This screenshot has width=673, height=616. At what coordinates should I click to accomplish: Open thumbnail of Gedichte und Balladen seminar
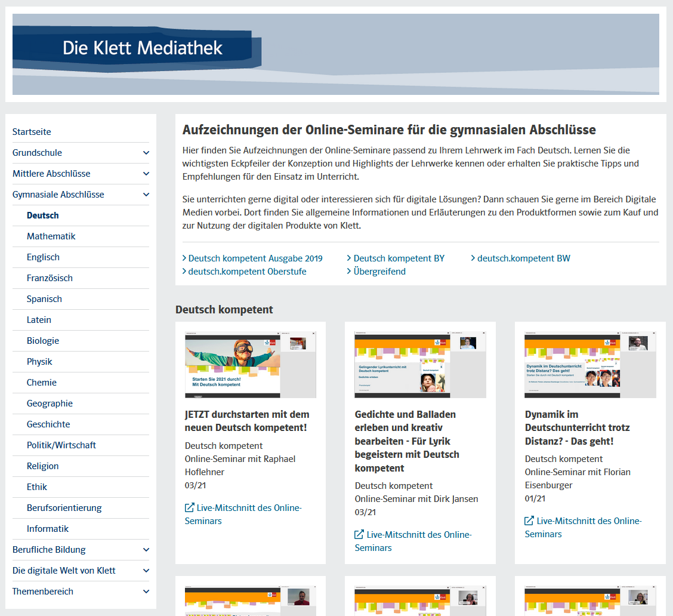tap(420, 365)
